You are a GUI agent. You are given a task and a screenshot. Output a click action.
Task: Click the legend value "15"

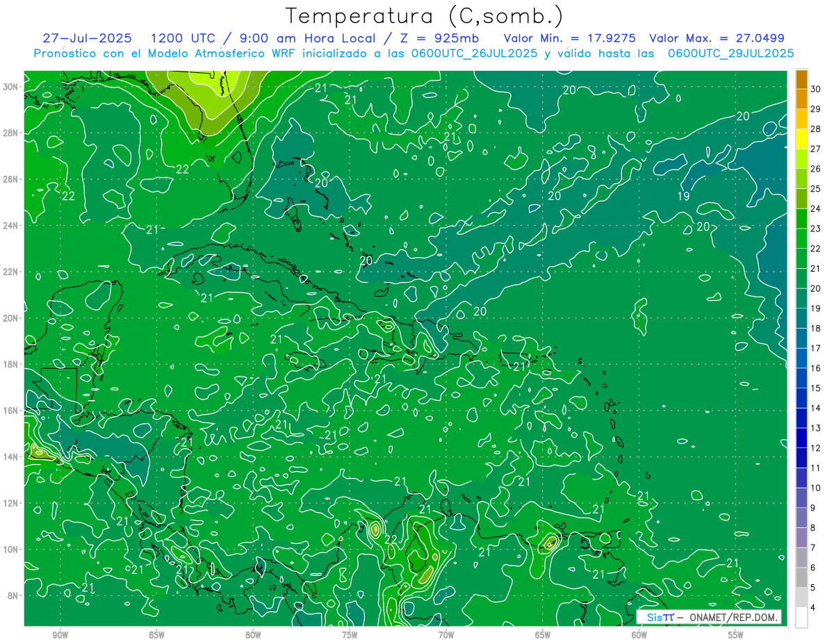[816, 388]
